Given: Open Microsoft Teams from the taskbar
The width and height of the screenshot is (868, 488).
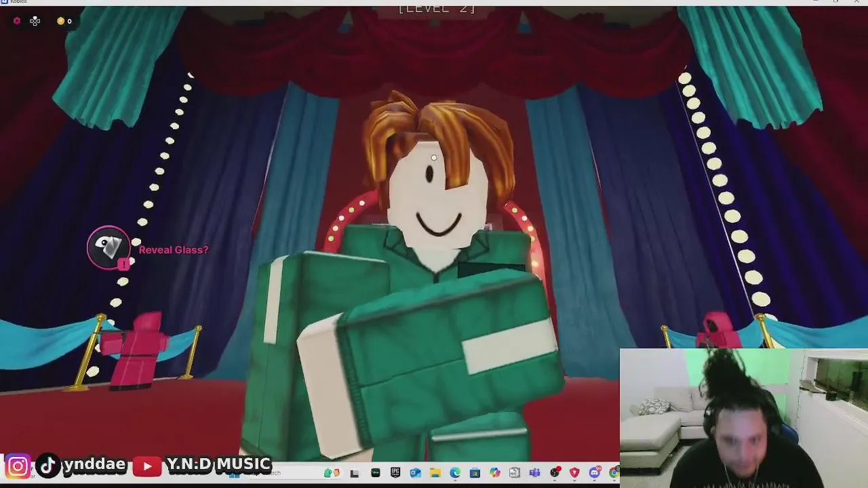Looking at the screenshot, I should [534, 472].
